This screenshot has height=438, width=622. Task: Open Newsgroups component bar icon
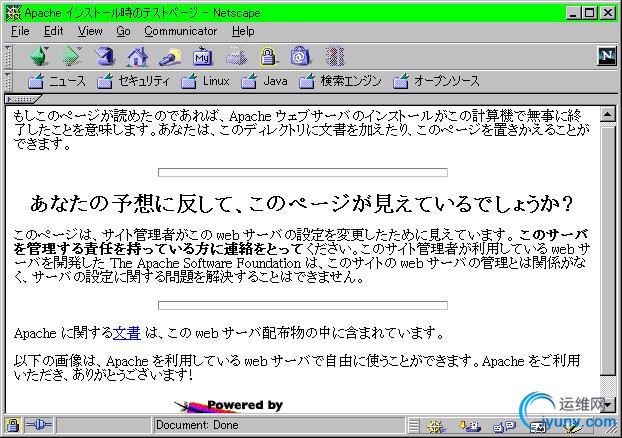click(504, 426)
